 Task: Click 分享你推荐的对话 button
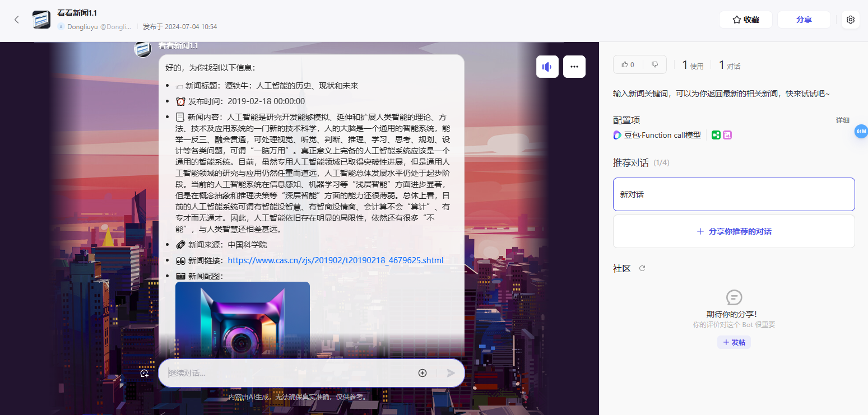[734, 231]
